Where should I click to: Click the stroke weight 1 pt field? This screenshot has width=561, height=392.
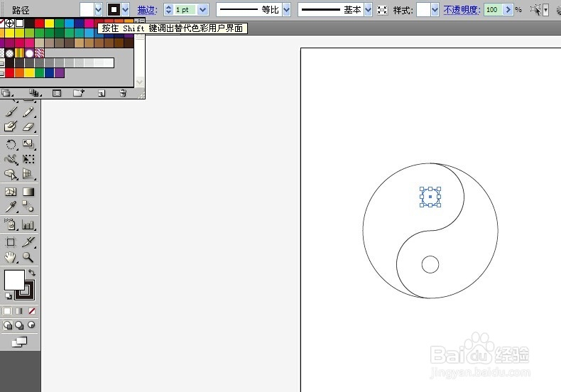pyautogui.click(x=185, y=10)
